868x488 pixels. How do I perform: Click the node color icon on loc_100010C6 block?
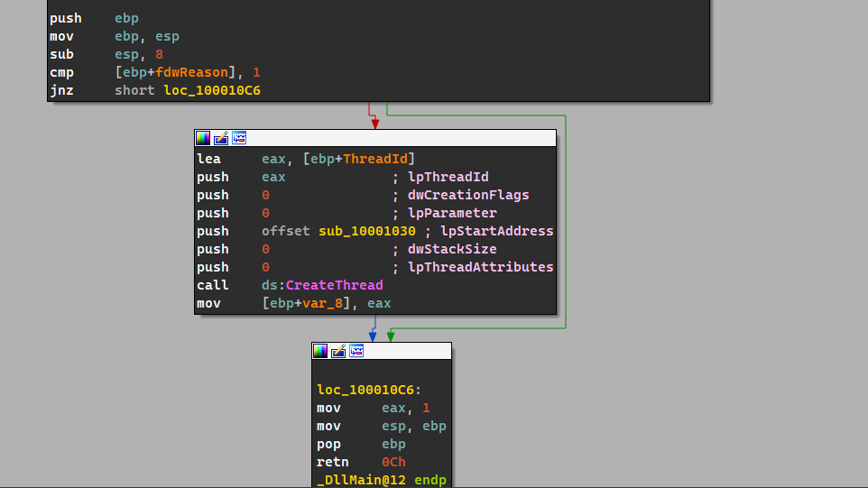click(x=320, y=351)
